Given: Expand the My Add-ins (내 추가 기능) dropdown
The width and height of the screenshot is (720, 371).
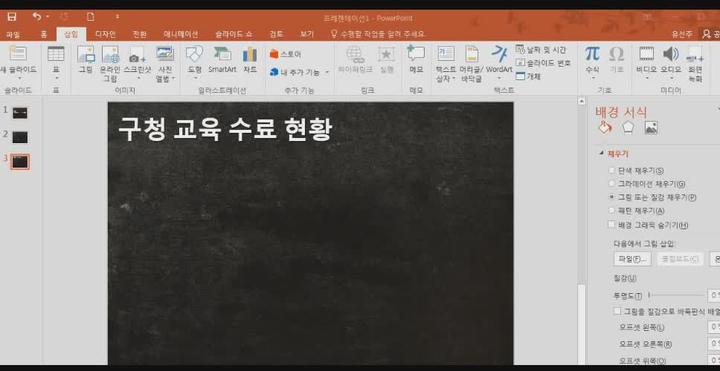Looking at the screenshot, I should pyautogui.click(x=327, y=72).
